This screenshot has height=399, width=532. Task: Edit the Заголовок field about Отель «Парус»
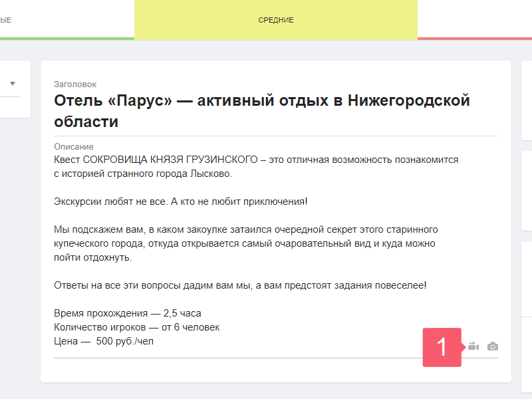275,111
